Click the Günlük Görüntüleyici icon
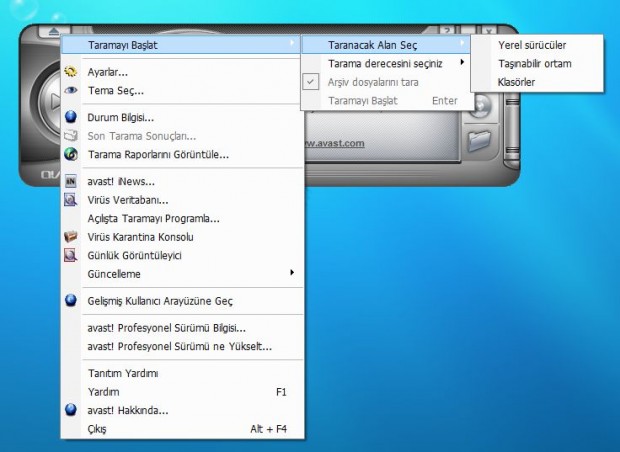This screenshot has width=620, height=452. pos(70,255)
